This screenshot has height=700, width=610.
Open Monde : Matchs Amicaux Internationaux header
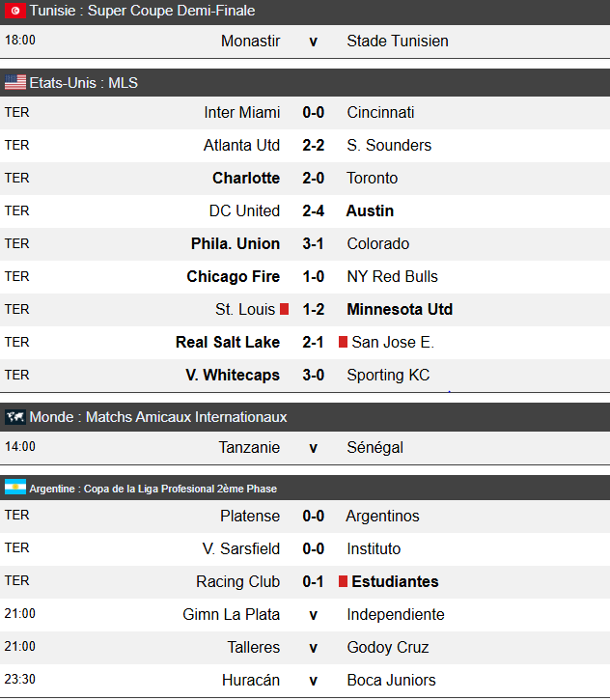(305, 417)
